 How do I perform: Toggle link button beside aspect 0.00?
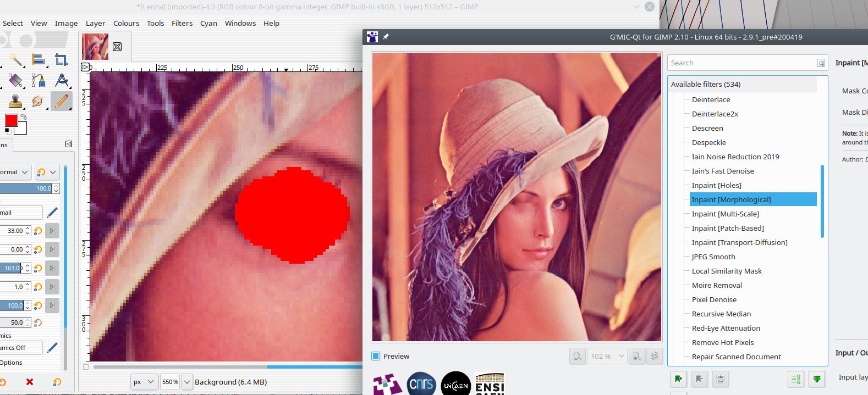point(52,249)
